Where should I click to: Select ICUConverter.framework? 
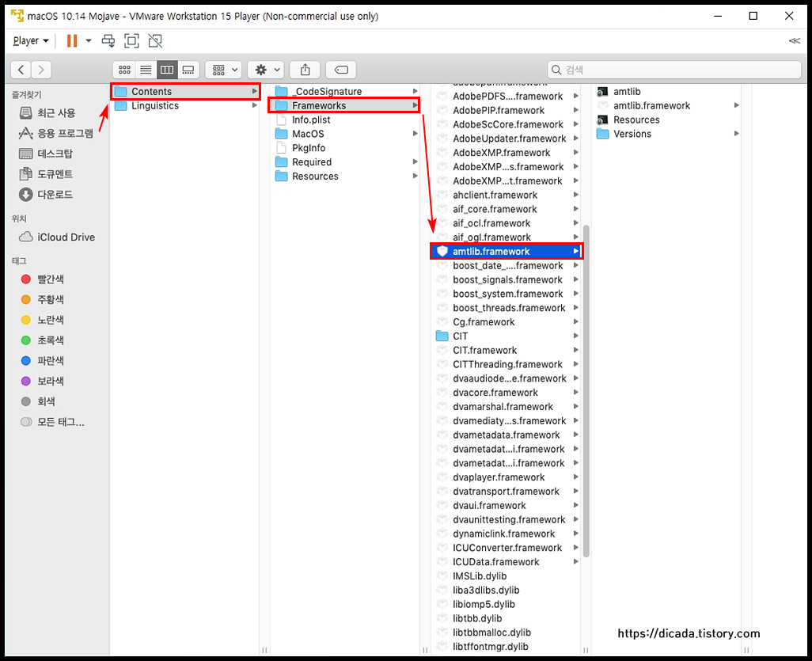[507, 548]
